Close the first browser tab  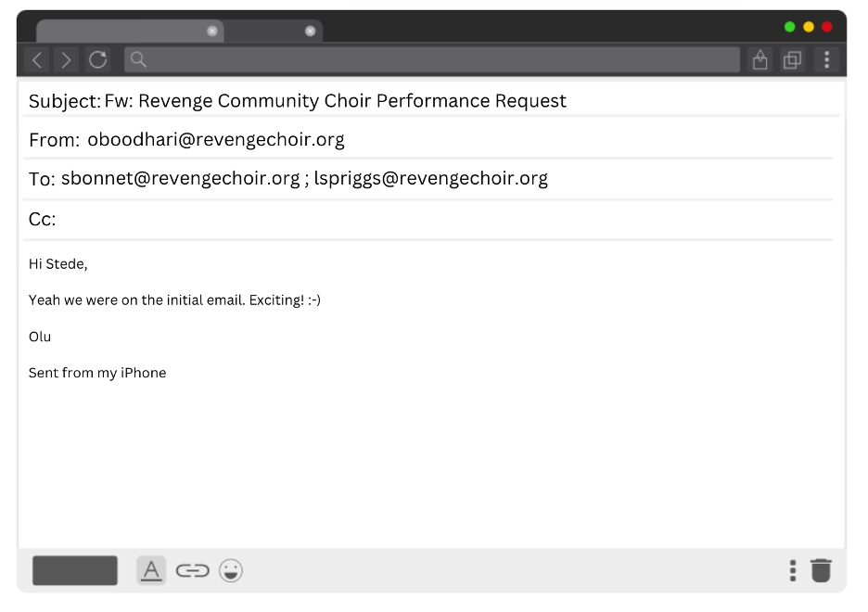pyautogui.click(x=212, y=31)
